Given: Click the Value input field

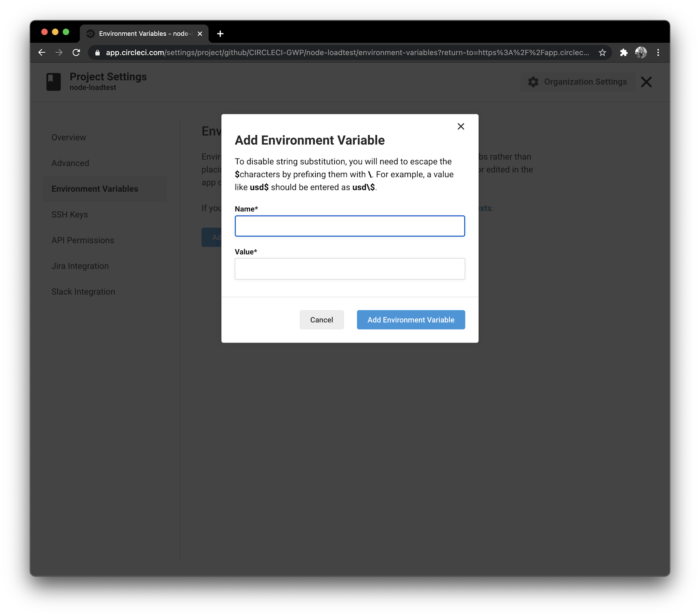Looking at the screenshot, I should coord(350,269).
